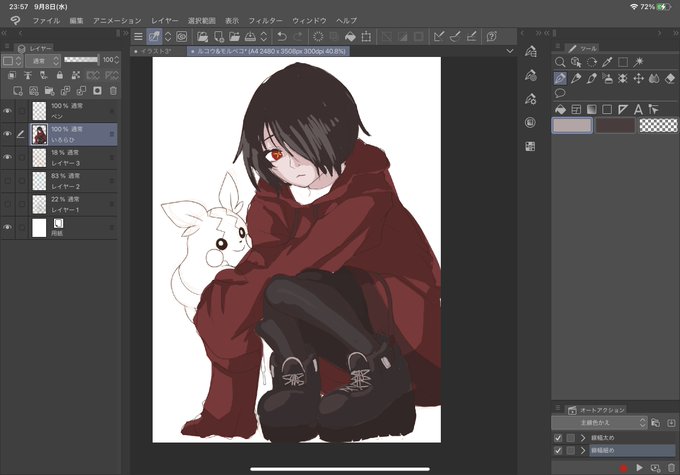Click the Save icon in command bar
680x475 pixels.
coord(250,36)
